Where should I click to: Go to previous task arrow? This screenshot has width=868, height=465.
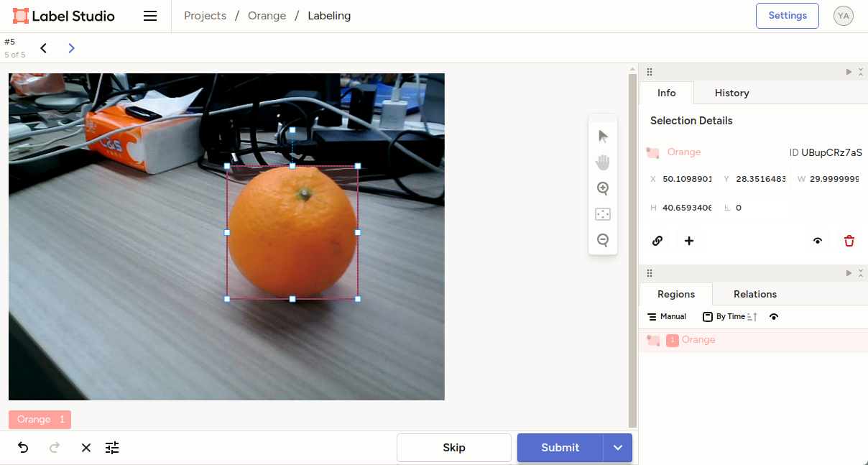pos(44,48)
